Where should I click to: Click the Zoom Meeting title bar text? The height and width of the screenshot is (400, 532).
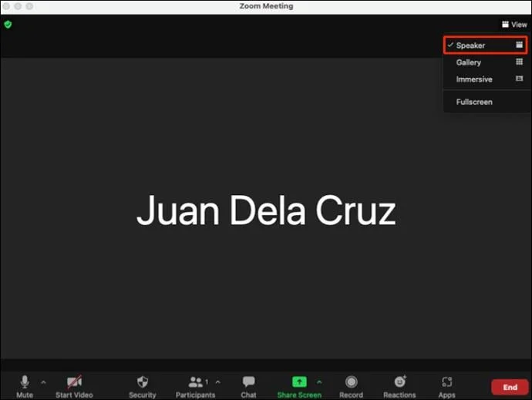tap(266, 6)
